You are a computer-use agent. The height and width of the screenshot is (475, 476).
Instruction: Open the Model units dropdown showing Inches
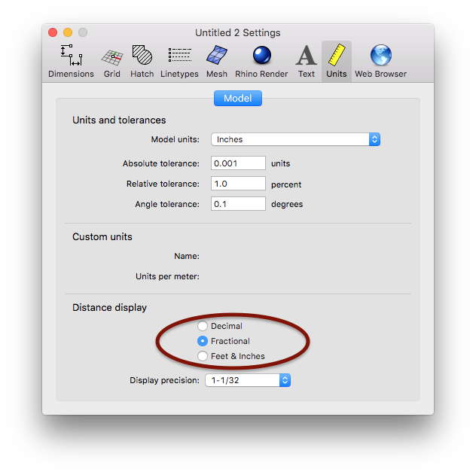pos(295,139)
